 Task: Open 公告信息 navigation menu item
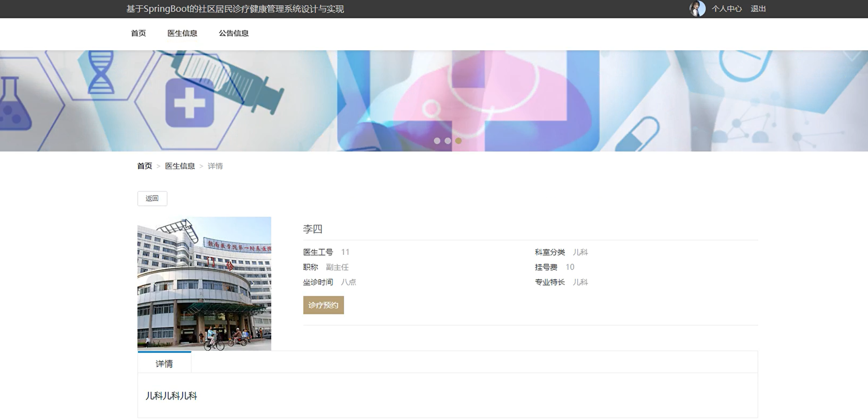coord(234,33)
